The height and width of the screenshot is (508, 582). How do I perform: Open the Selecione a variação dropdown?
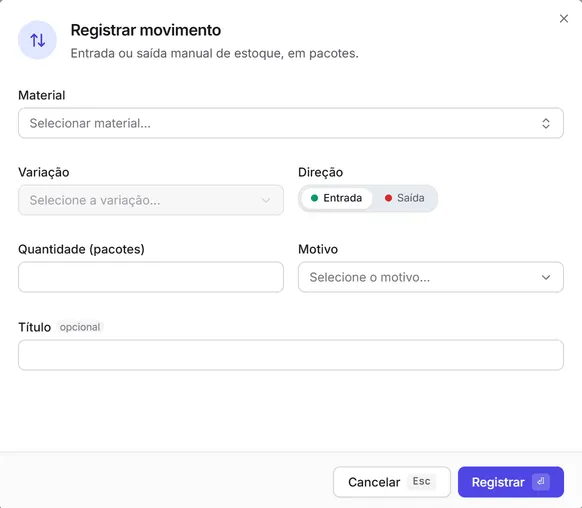151,200
